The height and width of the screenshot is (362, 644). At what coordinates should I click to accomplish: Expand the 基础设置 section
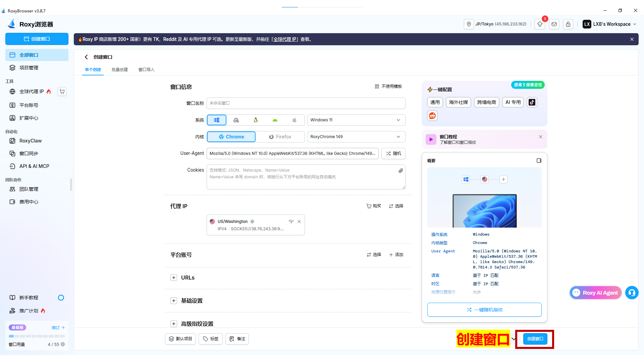(174, 301)
